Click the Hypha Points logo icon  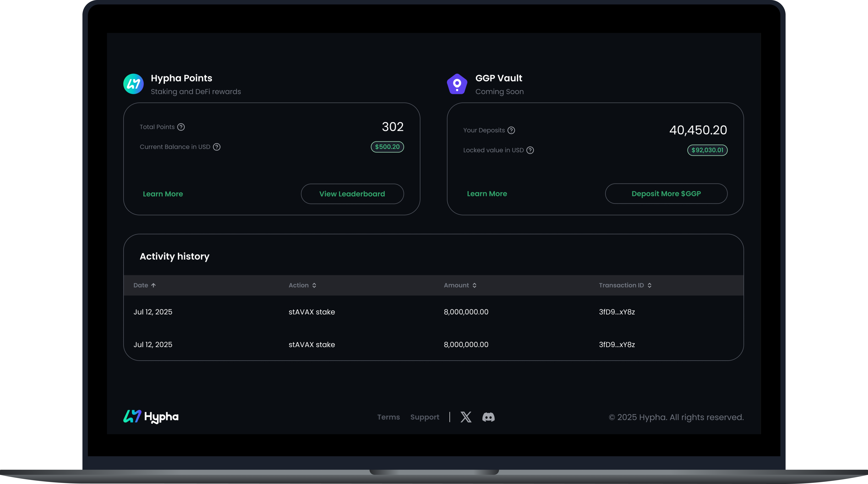point(133,84)
